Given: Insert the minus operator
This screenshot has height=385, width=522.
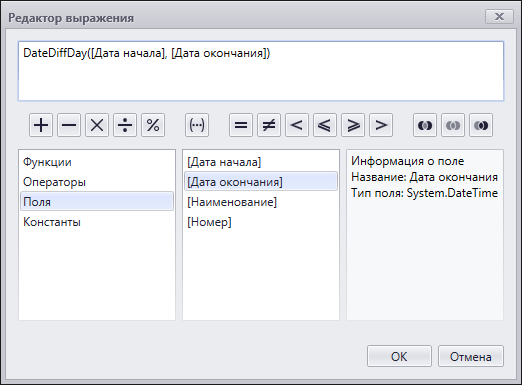Looking at the screenshot, I should coord(69,125).
